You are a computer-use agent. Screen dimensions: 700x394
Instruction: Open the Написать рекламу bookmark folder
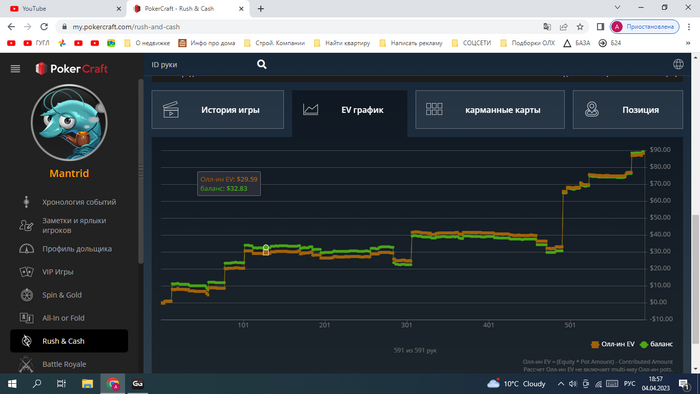[x=411, y=43]
